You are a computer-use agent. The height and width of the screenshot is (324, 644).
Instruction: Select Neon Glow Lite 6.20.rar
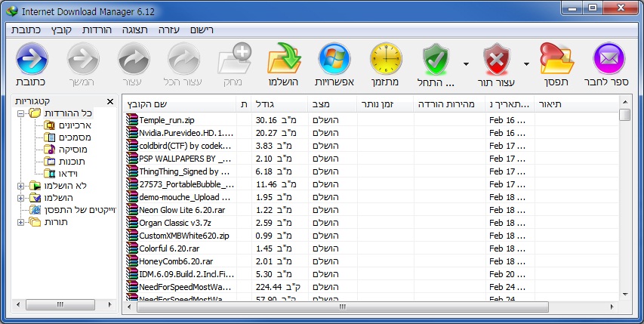tap(371, 210)
